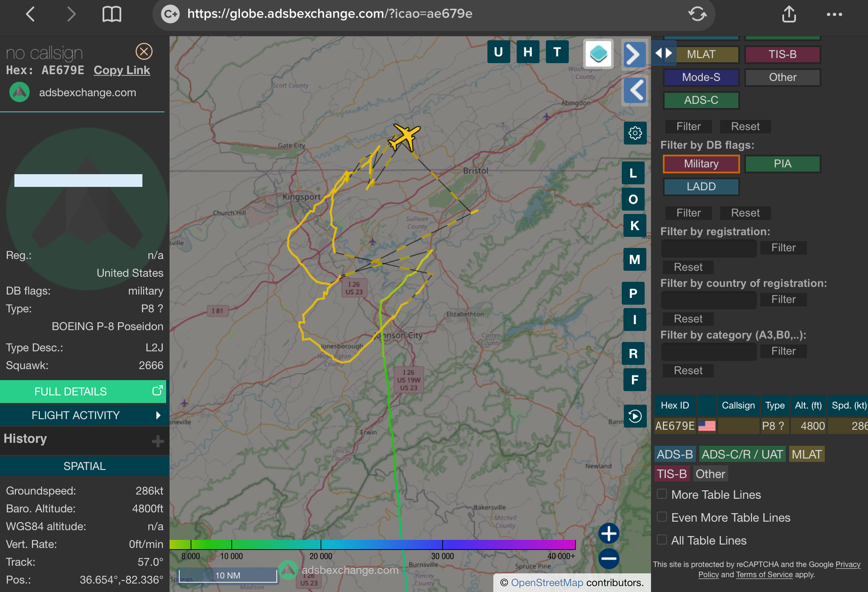Sort table by Hex ID column
Screen dimensions: 868x592
coord(675,406)
